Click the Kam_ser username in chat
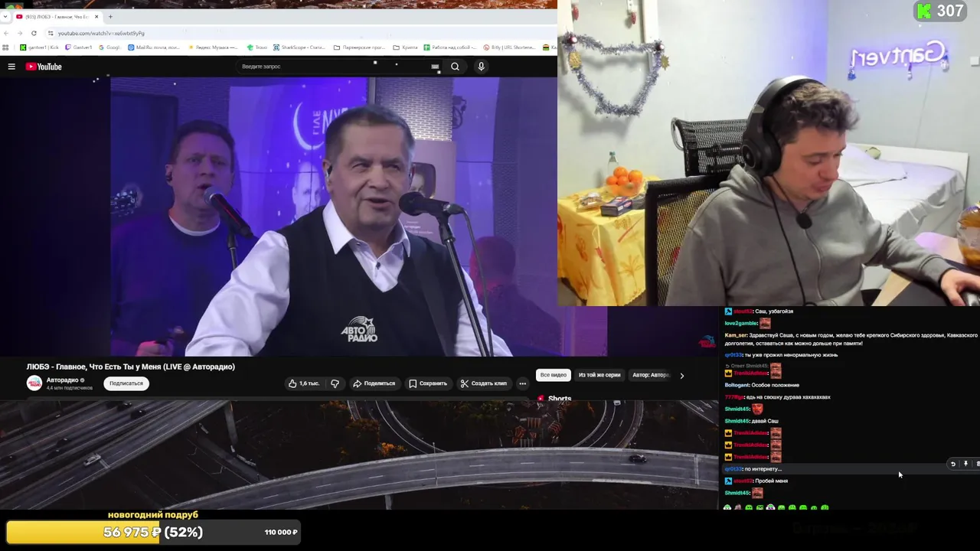The image size is (980, 551). point(735,335)
